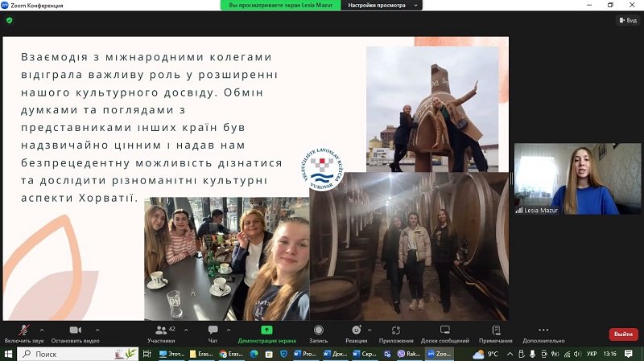Click green encryption shield icon
644x361 pixels.
click(x=10, y=20)
